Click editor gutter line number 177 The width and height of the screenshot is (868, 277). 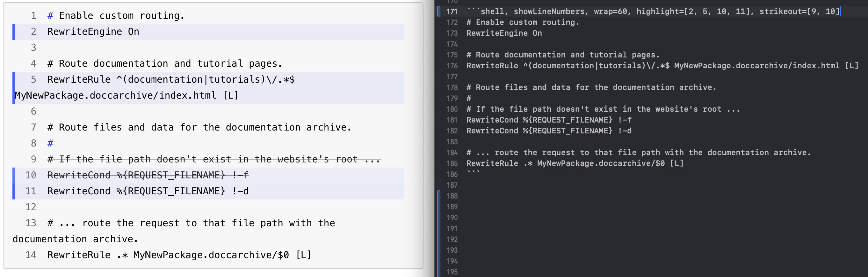pyautogui.click(x=452, y=77)
